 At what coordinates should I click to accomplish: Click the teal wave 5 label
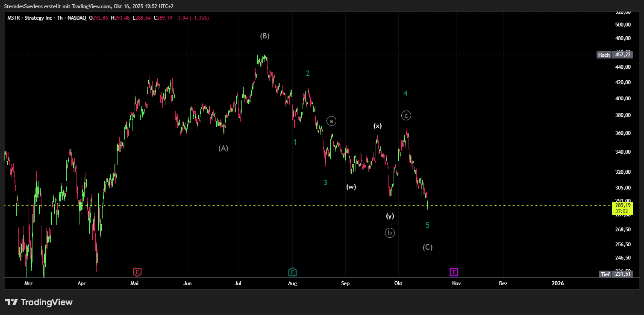click(427, 225)
